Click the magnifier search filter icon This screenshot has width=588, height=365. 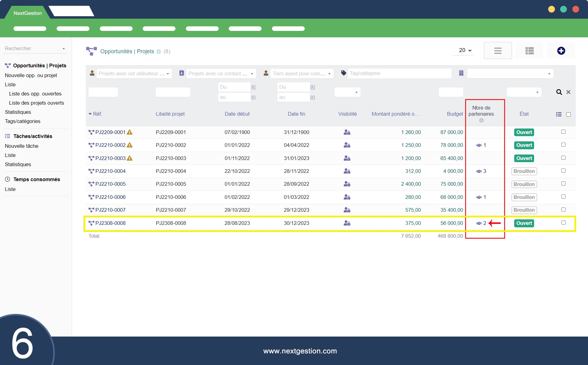559,92
